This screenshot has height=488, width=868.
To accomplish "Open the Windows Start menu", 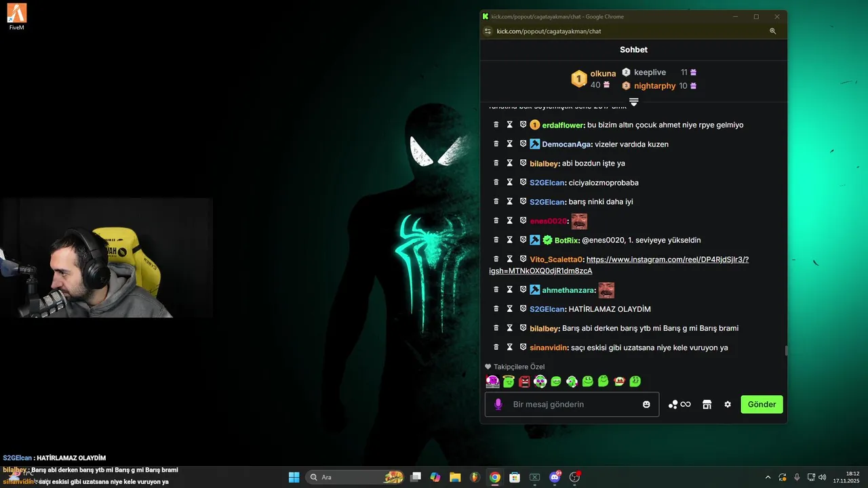I will click(294, 477).
